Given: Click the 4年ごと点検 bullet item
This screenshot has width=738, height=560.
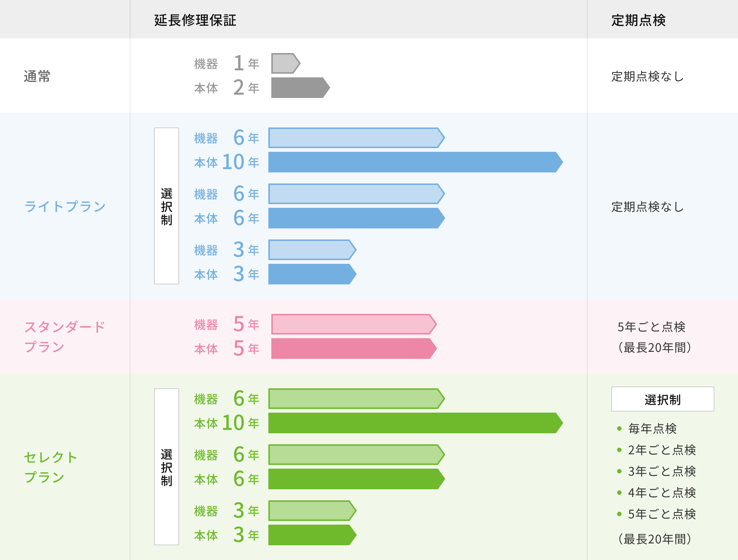Looking at the screenshot, I should (656, 493).
